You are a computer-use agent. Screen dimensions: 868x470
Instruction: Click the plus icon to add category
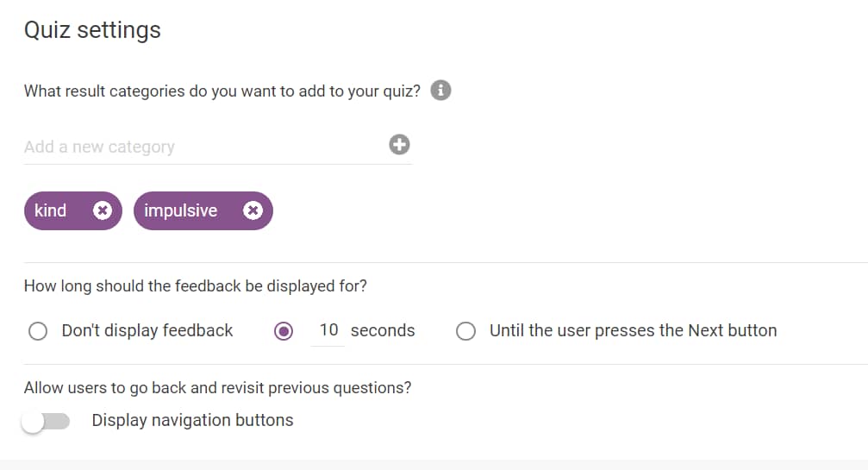pyautogui.click(x=399, y=145)
